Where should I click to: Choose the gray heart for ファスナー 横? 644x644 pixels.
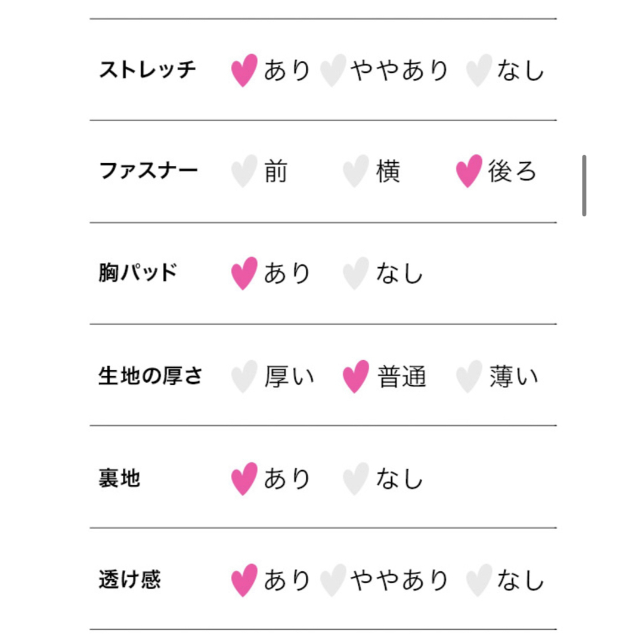click(356, 171)
